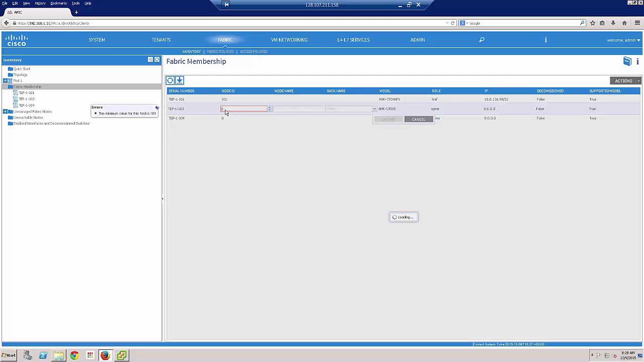Open the Firefox Bookmarks menu

pyautogui.click(x=58, y=4)
